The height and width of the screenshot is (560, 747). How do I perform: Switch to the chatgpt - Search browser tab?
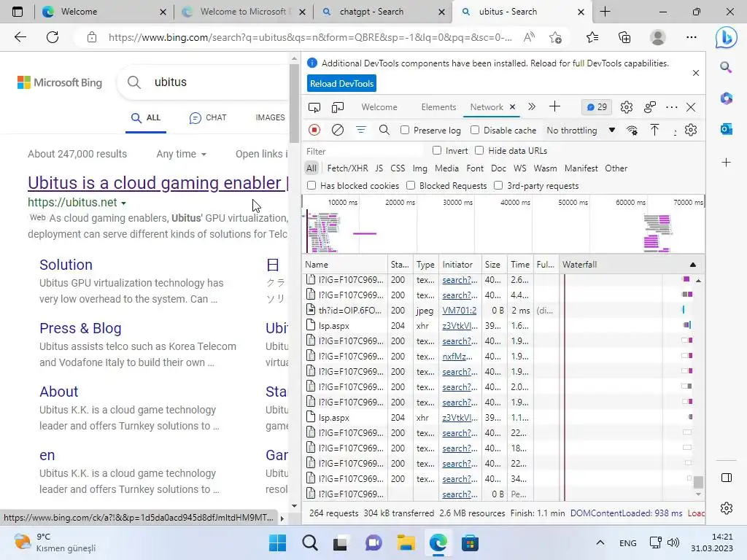pyautogui.click(x=371, y=12)
